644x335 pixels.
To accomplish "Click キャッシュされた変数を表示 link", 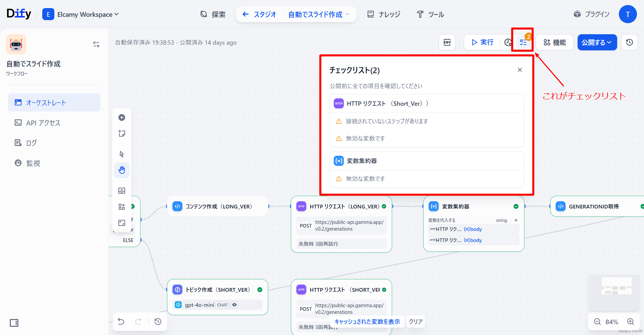I will 367,322.
